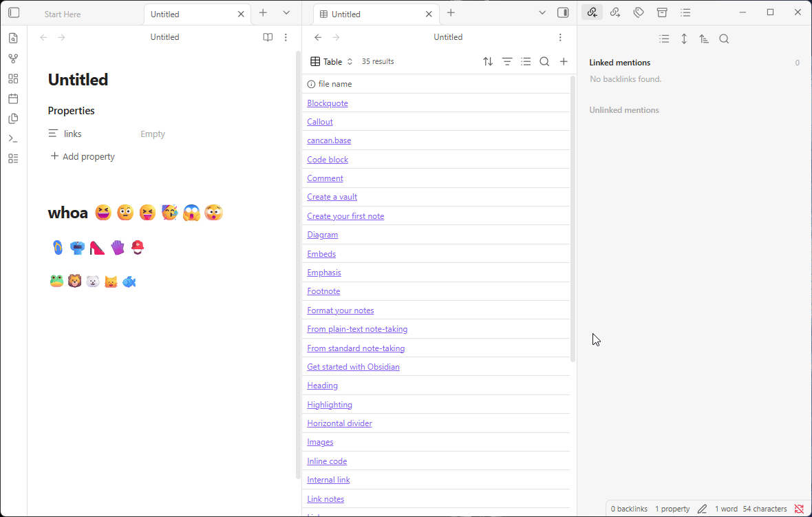This screenshot has width=812, height=517.
Task: Open the Table view dropdown
Action: [332, 61]
